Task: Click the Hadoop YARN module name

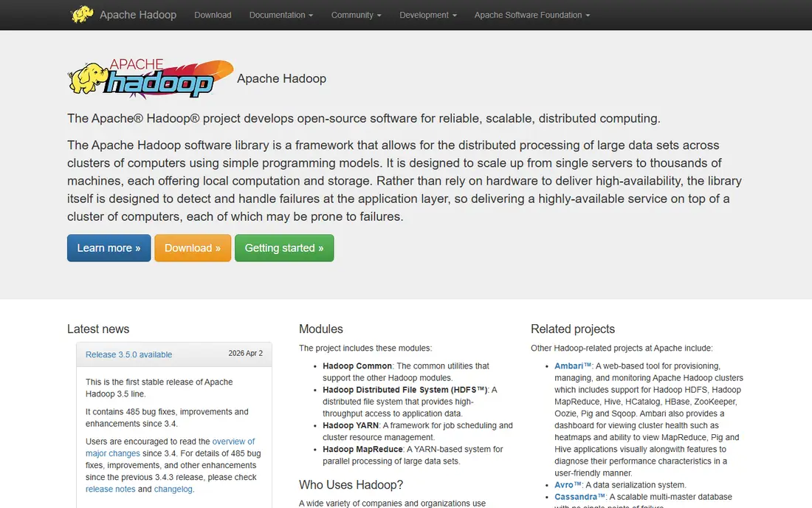Action: (351, 425)
